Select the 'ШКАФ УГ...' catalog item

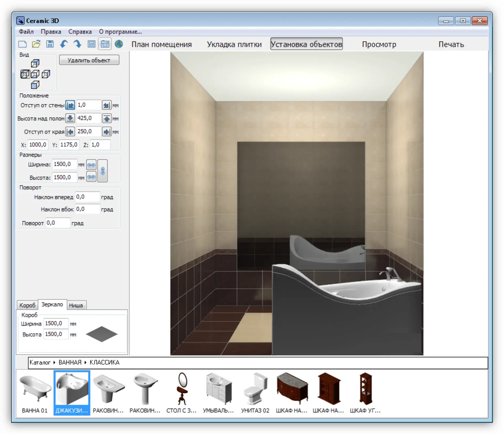[365, 393]
